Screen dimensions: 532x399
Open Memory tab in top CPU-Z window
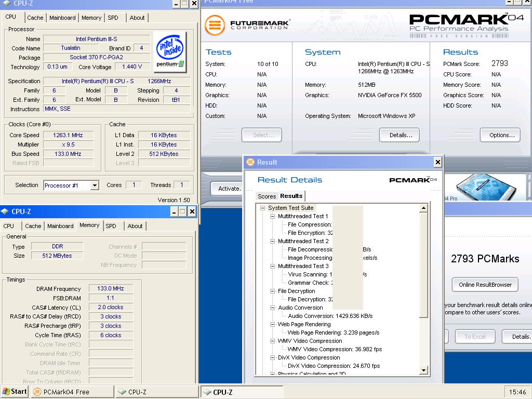(91, 18)
